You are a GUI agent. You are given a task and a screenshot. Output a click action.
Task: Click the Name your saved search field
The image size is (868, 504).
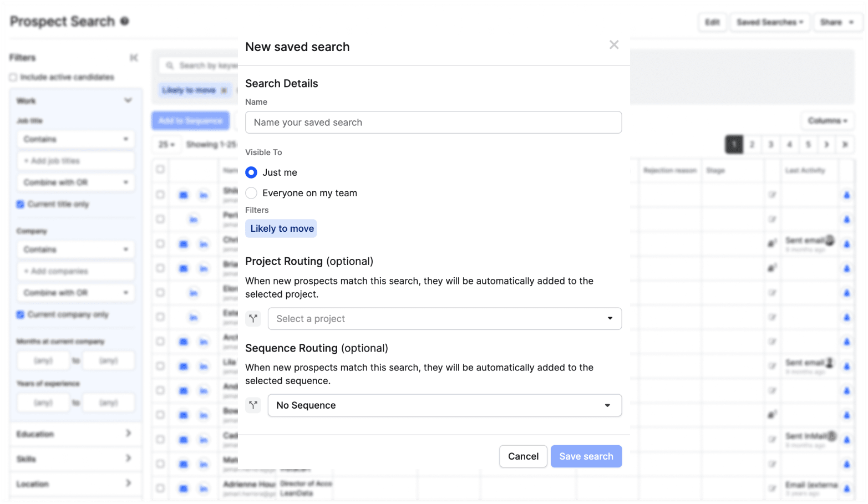[433, 122]
